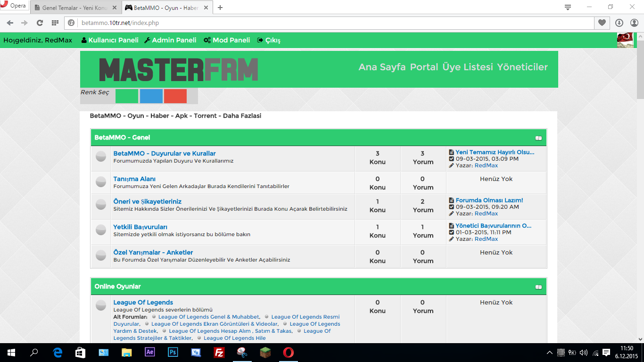Log out with Çıkış

click(x=269, y=40)
